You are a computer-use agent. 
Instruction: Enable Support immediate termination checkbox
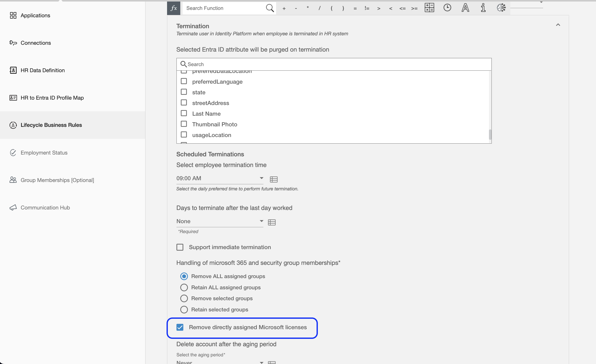180,247
